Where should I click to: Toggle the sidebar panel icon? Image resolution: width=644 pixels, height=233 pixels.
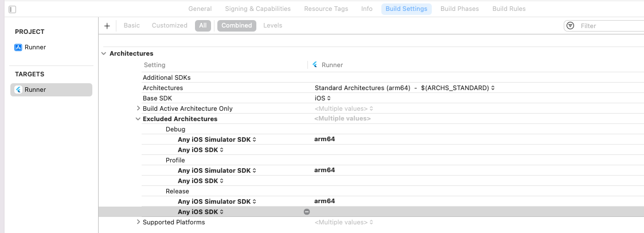(x=12, y=9)
